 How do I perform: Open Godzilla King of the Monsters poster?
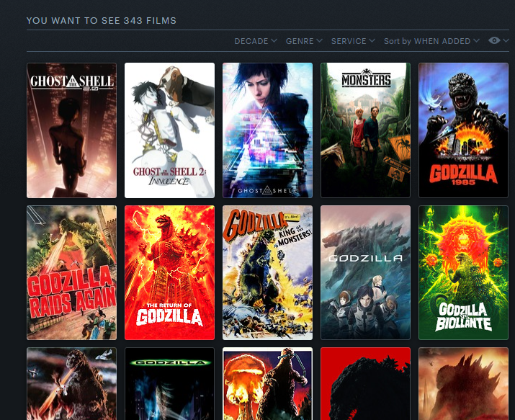point(267,272)
